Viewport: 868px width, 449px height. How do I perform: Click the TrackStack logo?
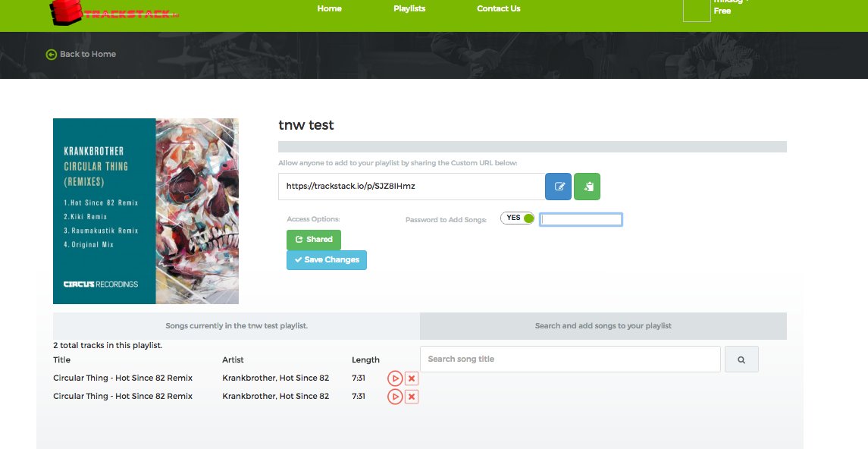click(114, 13)
